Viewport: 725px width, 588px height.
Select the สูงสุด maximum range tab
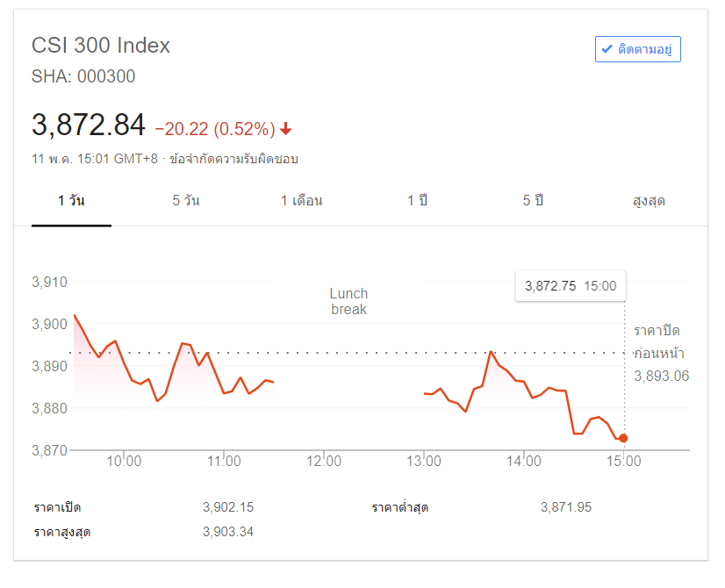[x=649, y=201]
